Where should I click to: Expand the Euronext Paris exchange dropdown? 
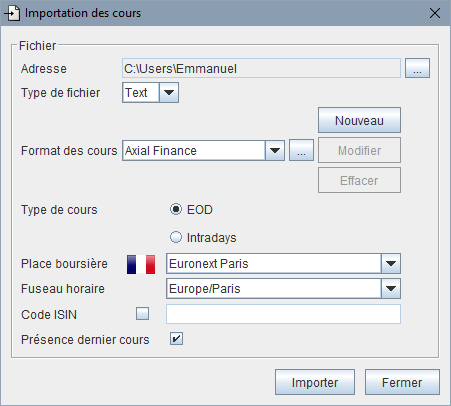click(x=391, y=263)
